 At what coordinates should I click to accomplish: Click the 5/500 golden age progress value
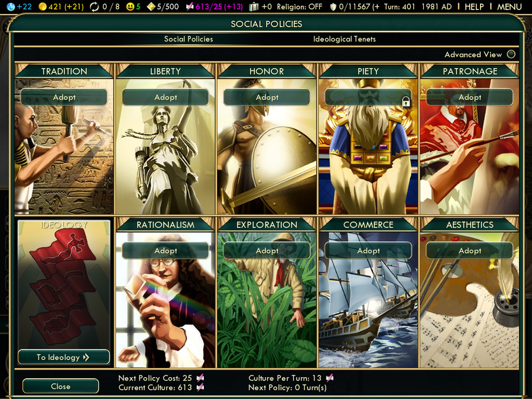[168, 7]
